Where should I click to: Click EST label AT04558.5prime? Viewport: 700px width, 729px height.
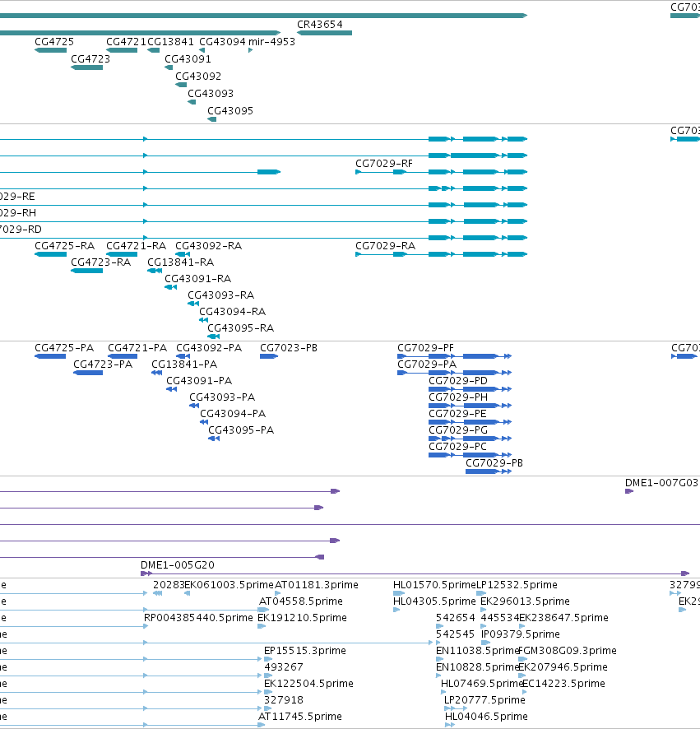tap(301, 601)
